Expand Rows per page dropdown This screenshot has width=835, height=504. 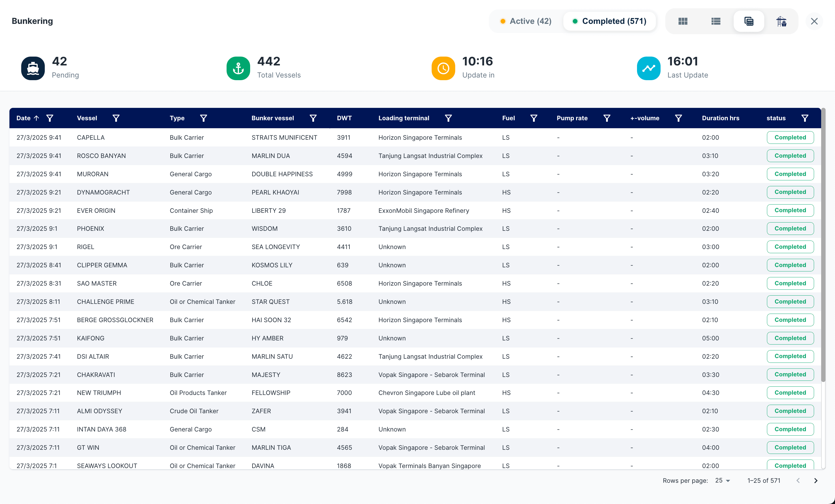coord(723,481)
